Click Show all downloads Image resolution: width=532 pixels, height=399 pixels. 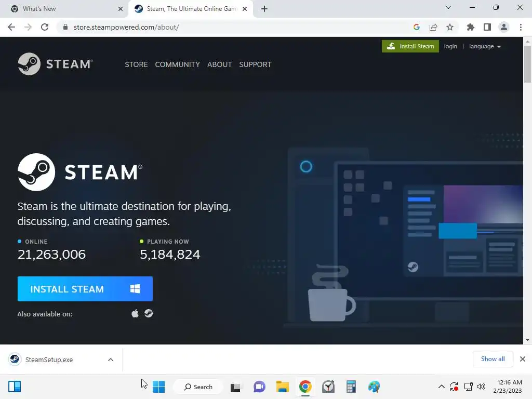click(493, 359)
